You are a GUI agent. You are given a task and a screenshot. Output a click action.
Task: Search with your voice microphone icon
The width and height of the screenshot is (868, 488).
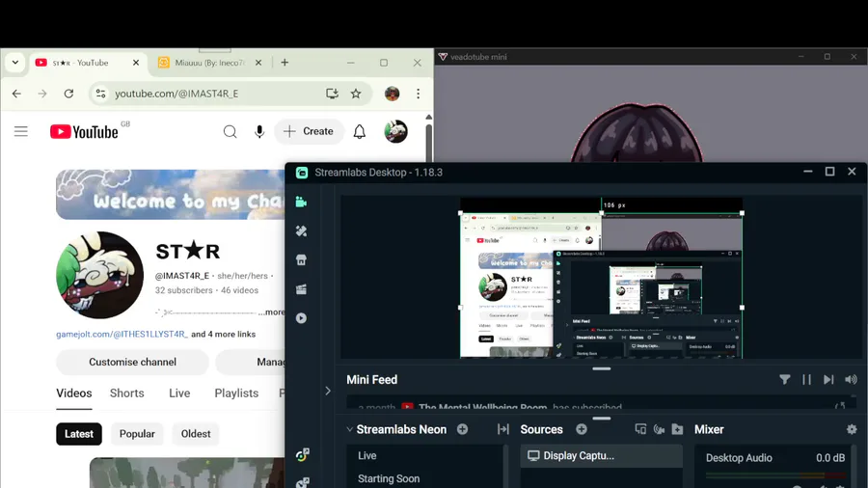coord(259,132)
